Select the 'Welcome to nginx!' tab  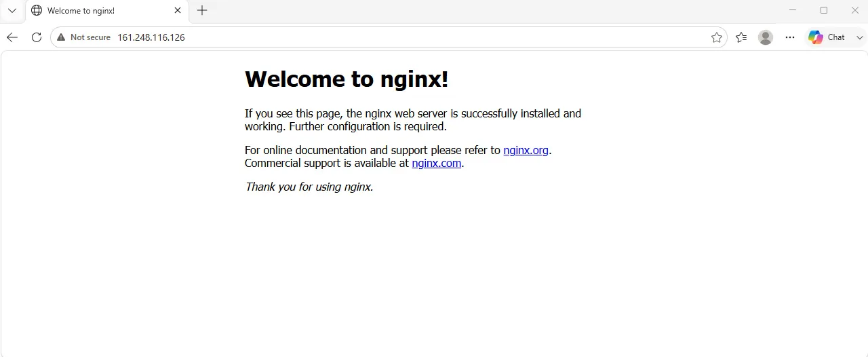[x=106, y=10]
